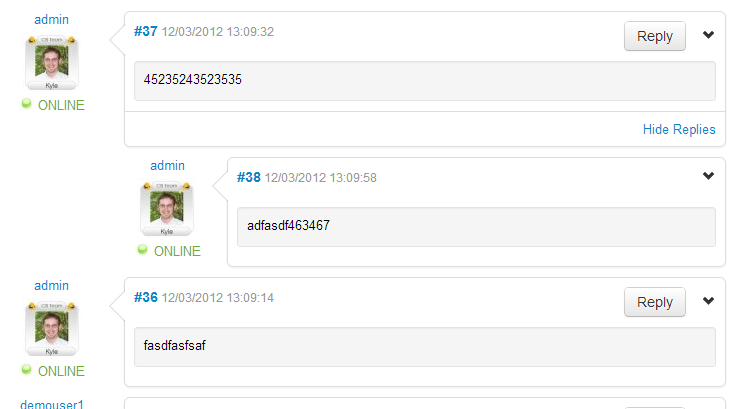This screenshot has width=736, height=409.
Task: Open admin's avatar on comment #38
Action: [x=167, y=209]
